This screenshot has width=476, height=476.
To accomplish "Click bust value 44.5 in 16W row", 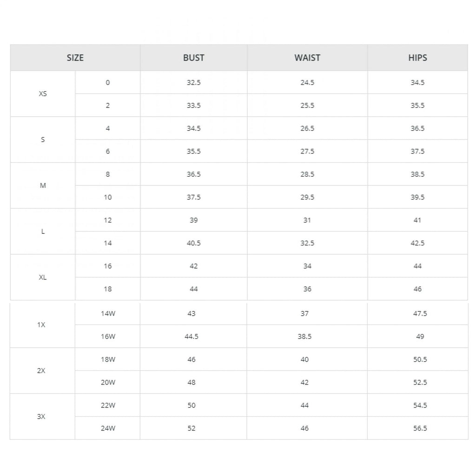I will click(x=192, y=337).
